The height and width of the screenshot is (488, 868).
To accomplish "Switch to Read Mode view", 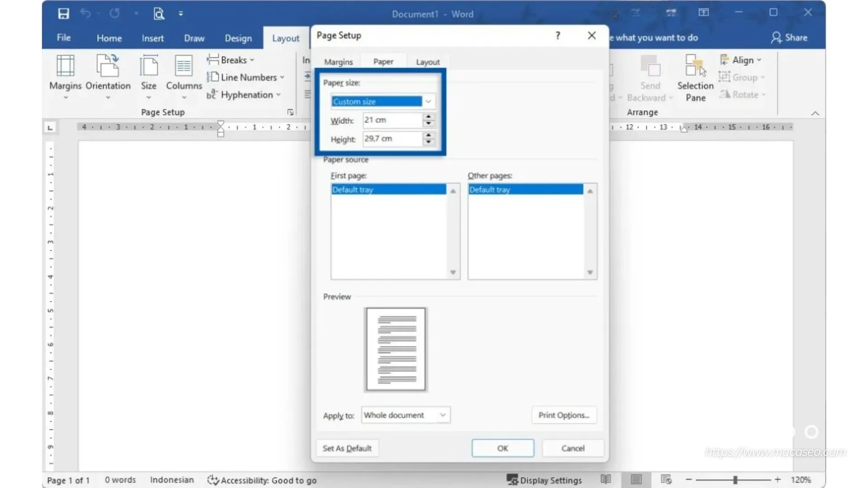I will point(606,479).
